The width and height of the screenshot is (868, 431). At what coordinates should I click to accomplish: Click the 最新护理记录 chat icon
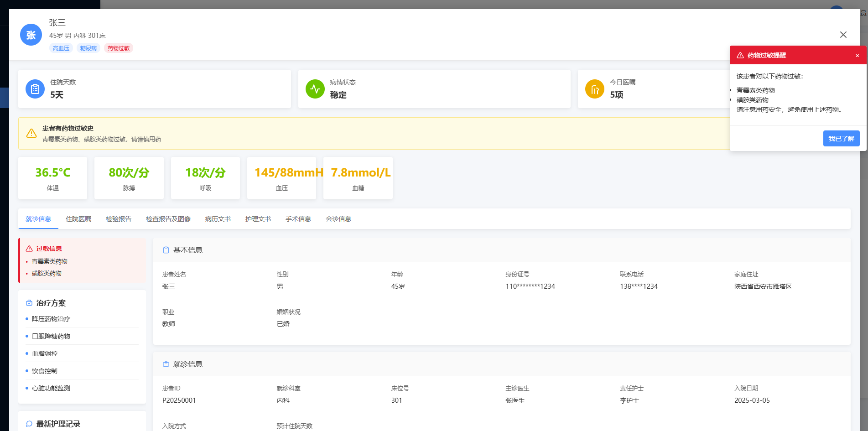(x=29, y=424)
